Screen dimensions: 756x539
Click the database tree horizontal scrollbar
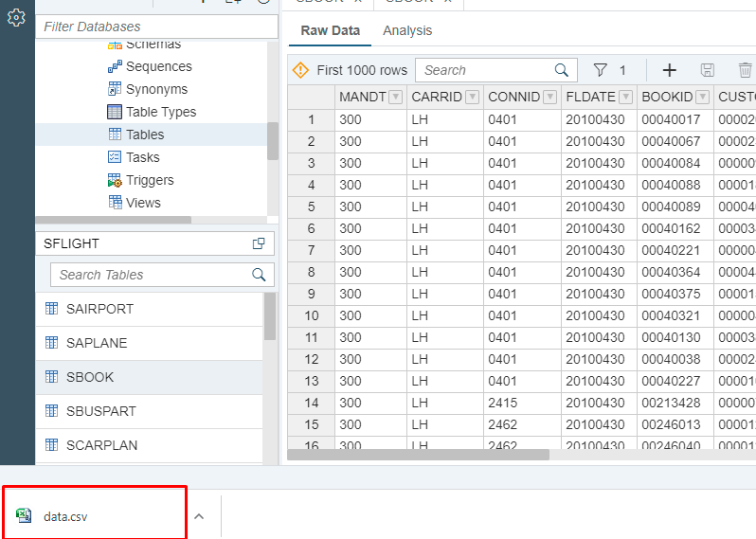click(114, 220)
